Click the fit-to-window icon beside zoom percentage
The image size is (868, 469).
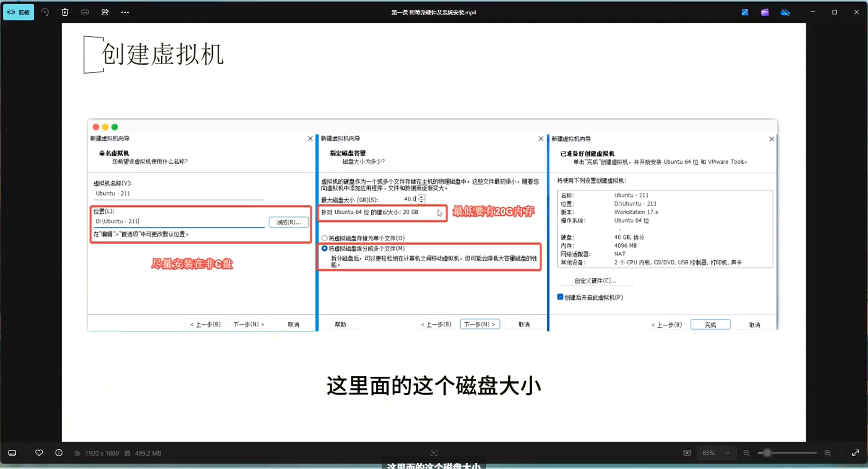[x=687, y=453]
